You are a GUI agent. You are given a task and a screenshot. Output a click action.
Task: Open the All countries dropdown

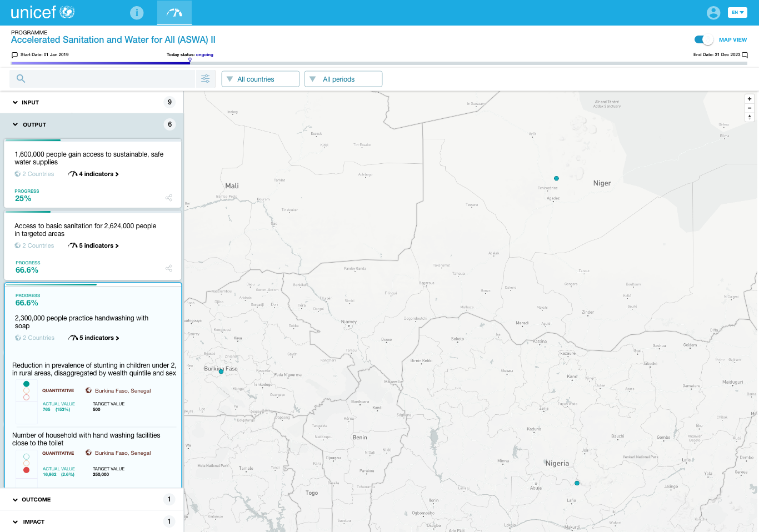click(261, 79)
